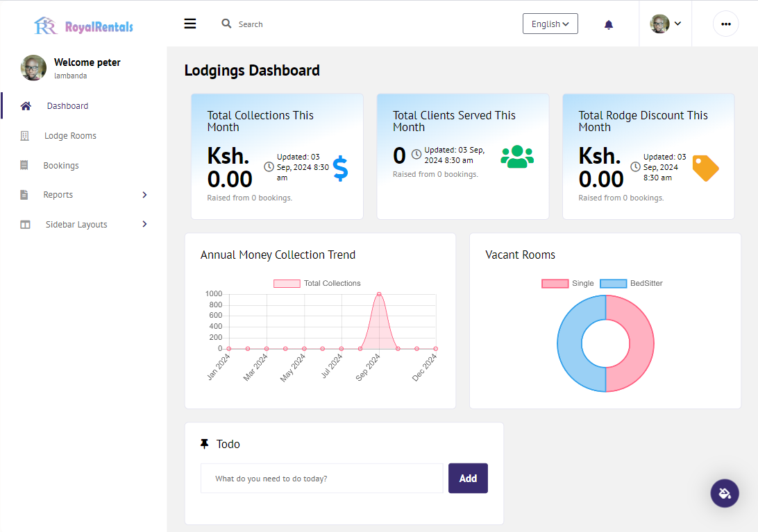Go to Lodge Rooms in sidebar
This screenshot has height=532, width=758.
pyautogui.click(x=70, y=136)
